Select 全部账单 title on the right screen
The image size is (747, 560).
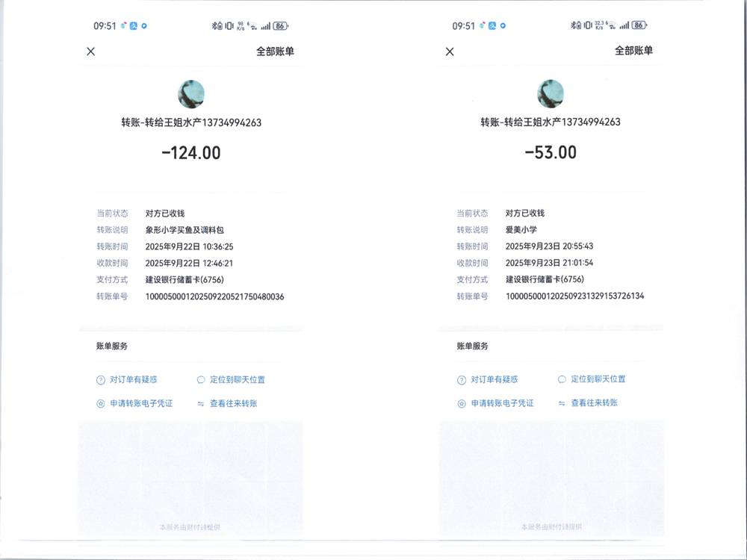pyautogui.click(x=633, y=51)
